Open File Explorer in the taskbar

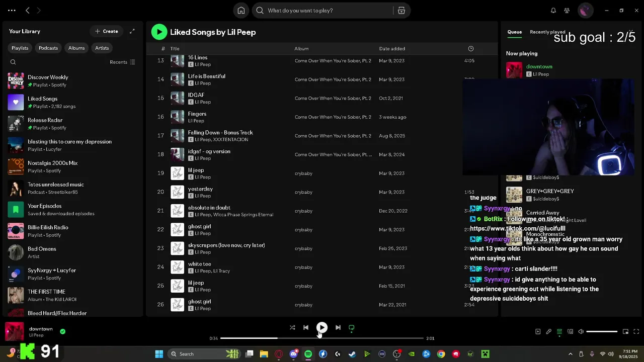click(x=264, y=354)
